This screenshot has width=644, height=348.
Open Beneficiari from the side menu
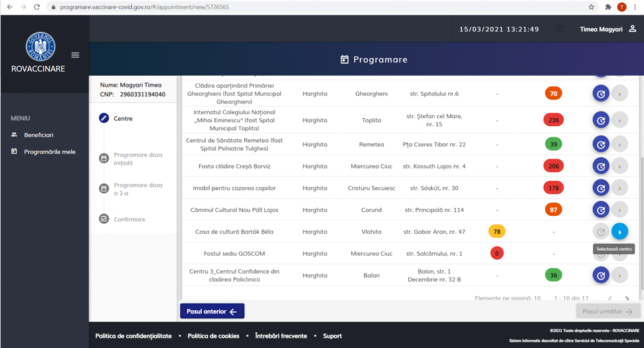(x=39, y=135)
